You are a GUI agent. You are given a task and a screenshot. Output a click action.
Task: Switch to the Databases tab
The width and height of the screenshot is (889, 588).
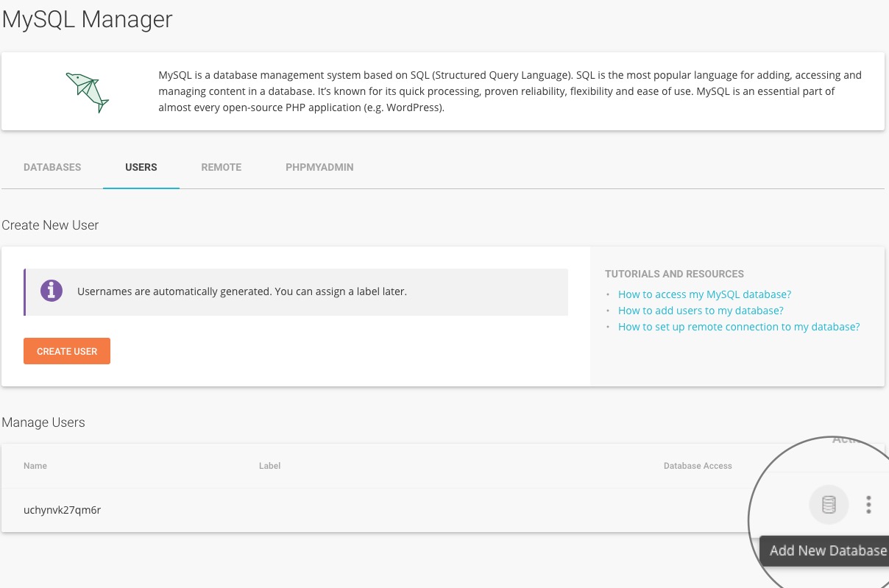52,167
